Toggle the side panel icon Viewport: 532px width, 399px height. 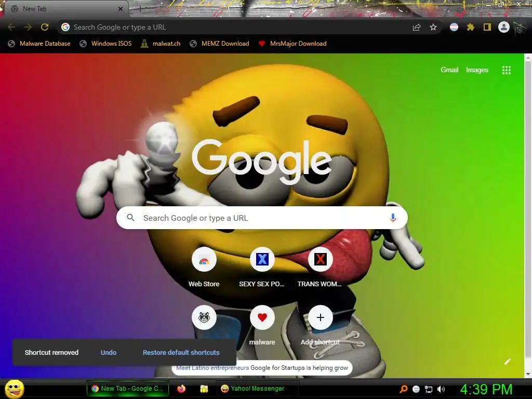click(487, 27)
